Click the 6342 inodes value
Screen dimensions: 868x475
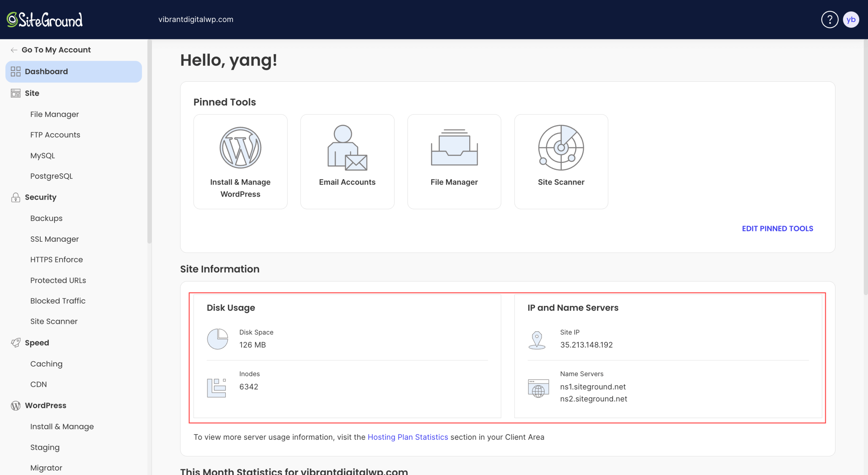(x=249, y=387)
